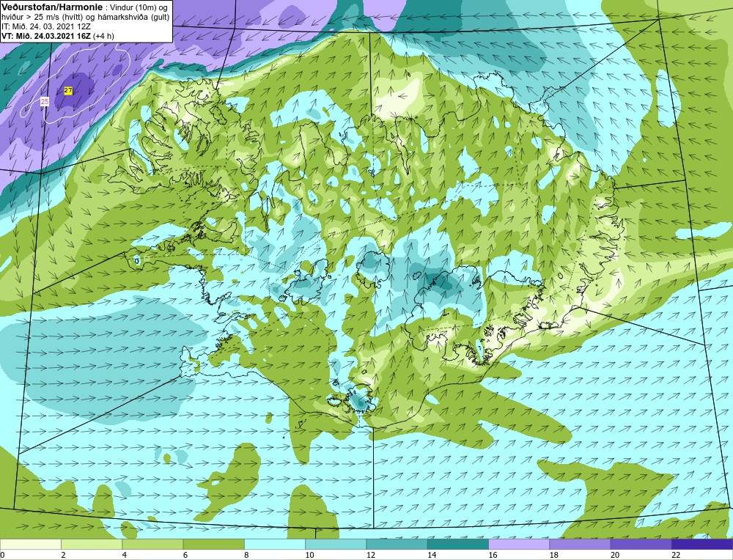Click the legend scale value 8
This screenshot has height=560, width=733.
246,555
